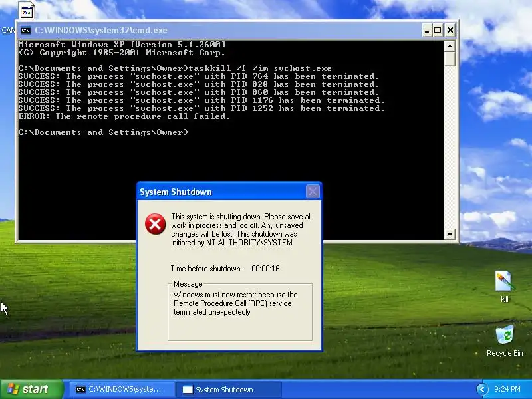Minimize the cmd.exe window
Screen dimensions: 532x399
coord(427,30)
